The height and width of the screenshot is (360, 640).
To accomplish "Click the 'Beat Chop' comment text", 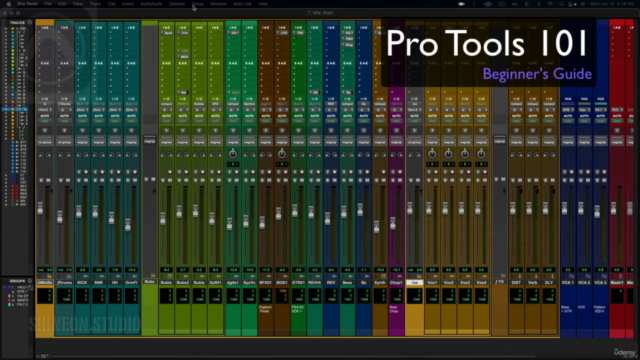I will click(x=393, y=309).
